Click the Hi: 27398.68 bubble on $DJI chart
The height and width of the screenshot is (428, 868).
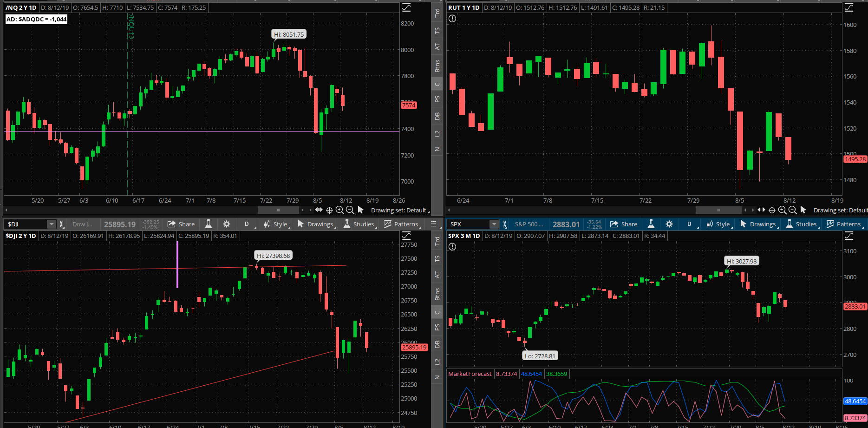[274, 256]
